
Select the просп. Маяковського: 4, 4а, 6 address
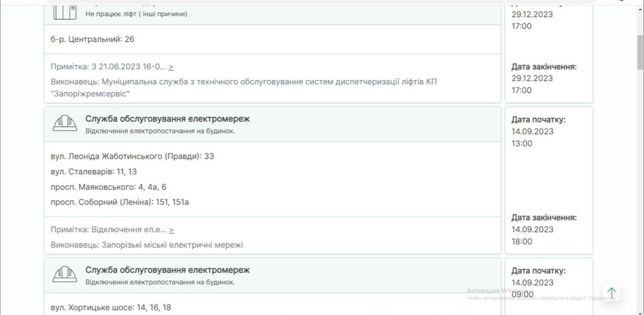109,187
